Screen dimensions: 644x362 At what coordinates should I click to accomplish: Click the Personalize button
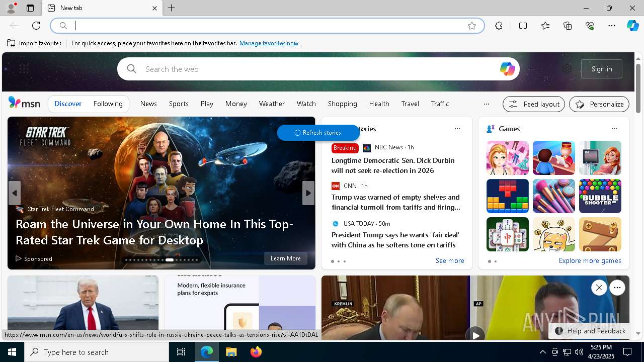[599, 104]
